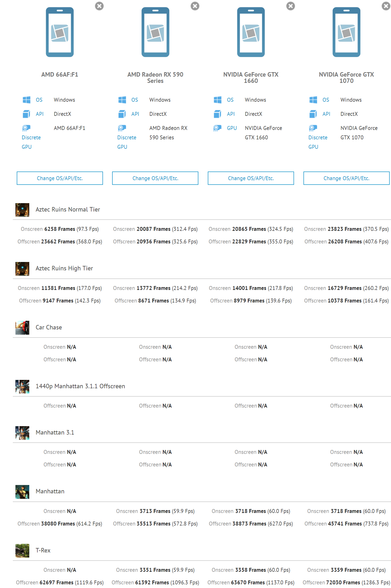Viewport: 391px width, 588px height.
Task: Click API cube icon under AMD 66AF:F1
Action: (27, 114)
